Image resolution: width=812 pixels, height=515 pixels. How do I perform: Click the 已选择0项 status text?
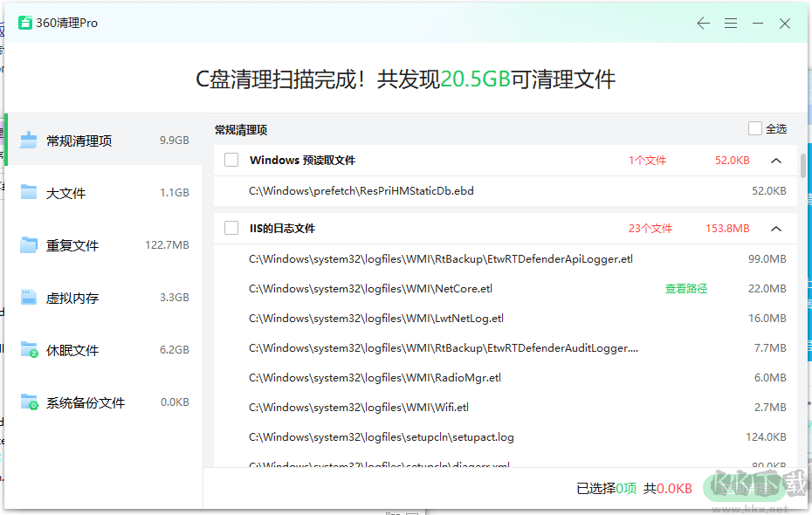[607, 488]
